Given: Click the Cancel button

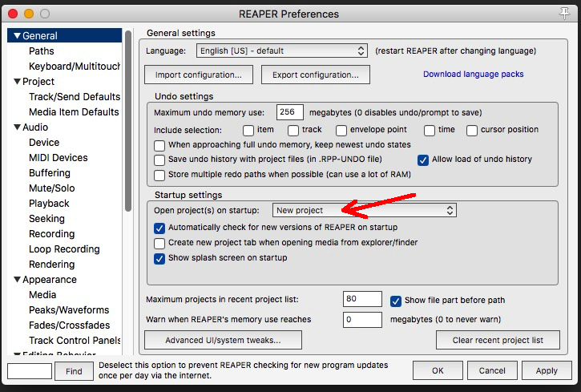Looking at the screenshot, I should click(x=492, y=370).
